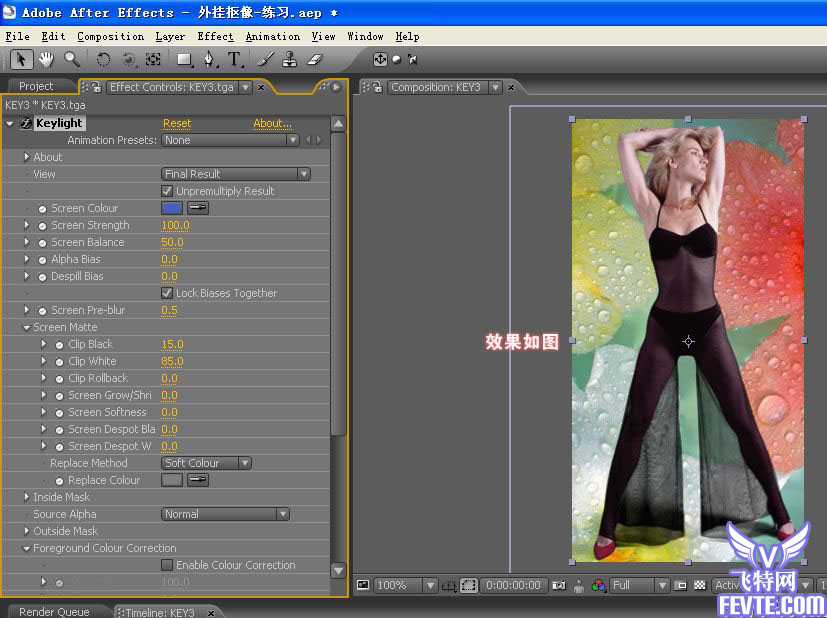This screenshot has height=618, width=827.
Task: Click scroll down arrow in Effect Controls
Action: tap(338, 570)
